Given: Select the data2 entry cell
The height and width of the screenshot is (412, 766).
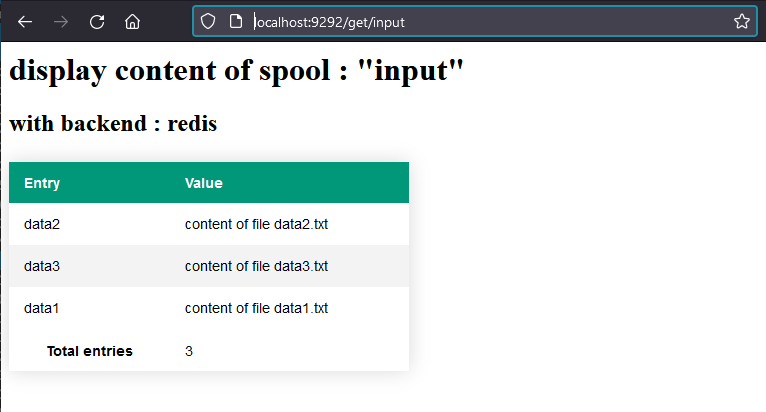Looking at the screenshot, I should click(42, 224).
